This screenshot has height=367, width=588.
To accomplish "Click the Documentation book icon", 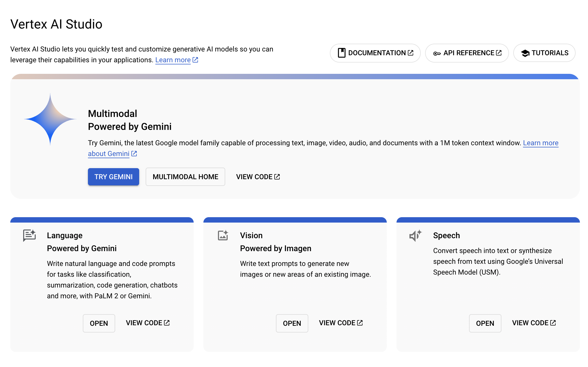I will tap(341, 53).
